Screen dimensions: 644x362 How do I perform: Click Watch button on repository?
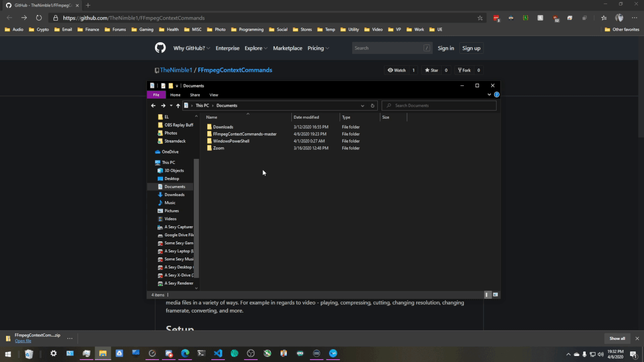[397, 70]
